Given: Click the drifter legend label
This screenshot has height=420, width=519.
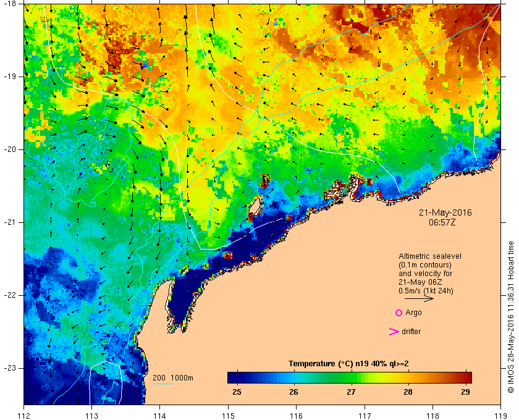Looking at the screenshot, I should pos(411,332).
